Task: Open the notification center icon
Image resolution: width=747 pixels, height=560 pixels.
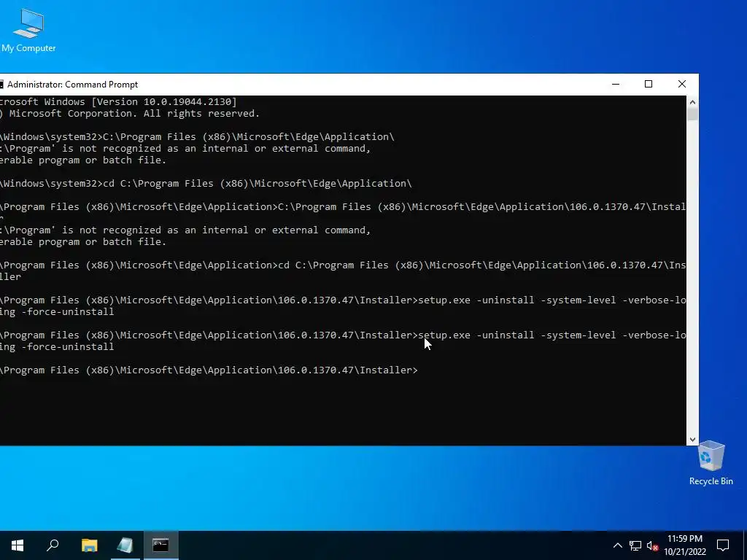Action: click(x=723, y=545)
